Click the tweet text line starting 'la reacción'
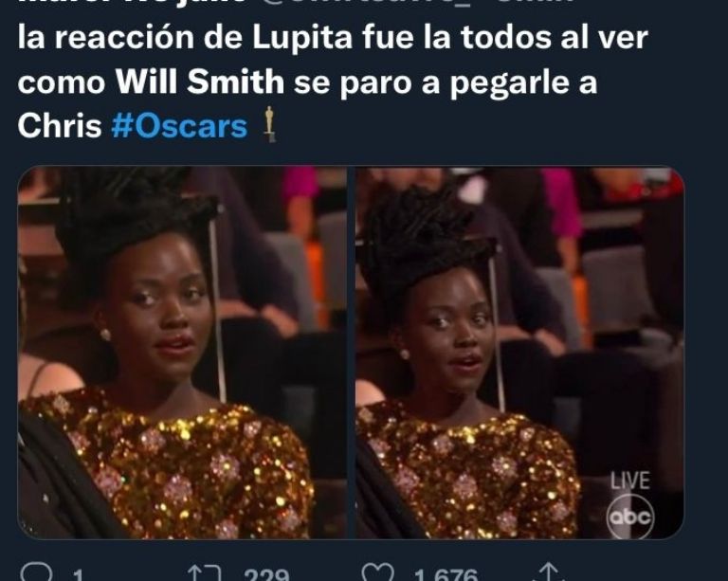The width and height of the screenshot is (728, 581). [333, 38]
